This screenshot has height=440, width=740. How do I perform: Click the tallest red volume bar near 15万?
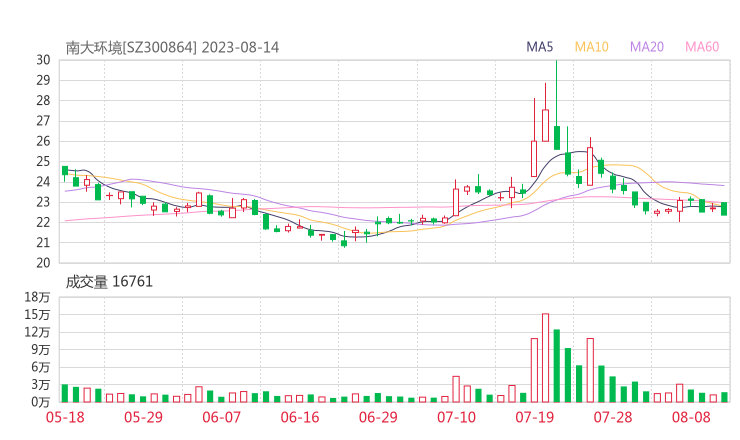tap(546, 358)
